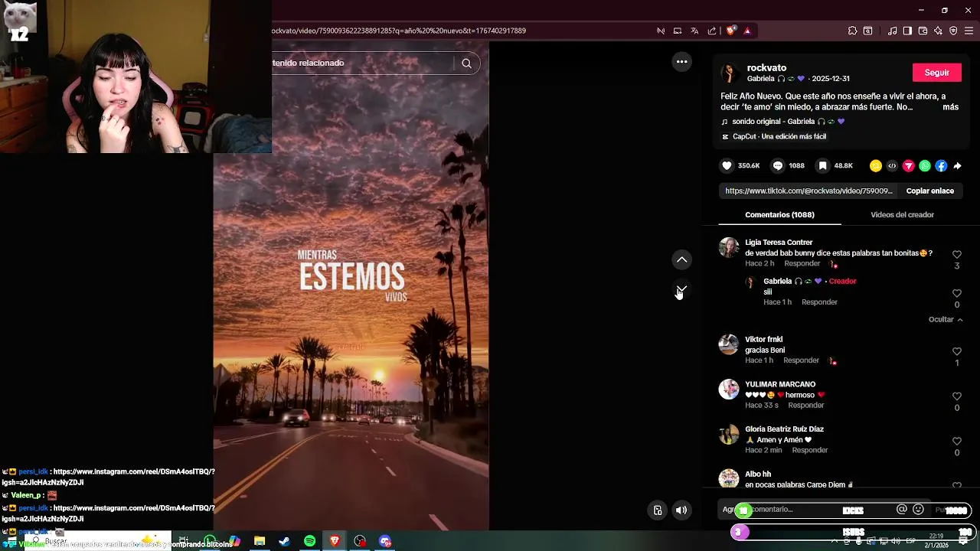Like YULIMAR MARCANO's comment
The height and width of the screenshot is (551, 980).
coord(956,396)
